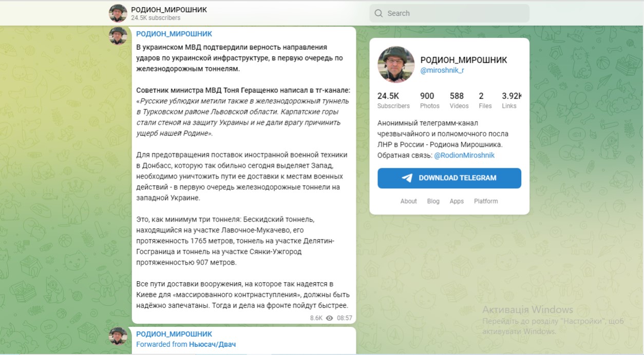Open the Blog footer link
This screenshot has width=644, height=355.
pos(433,201)
